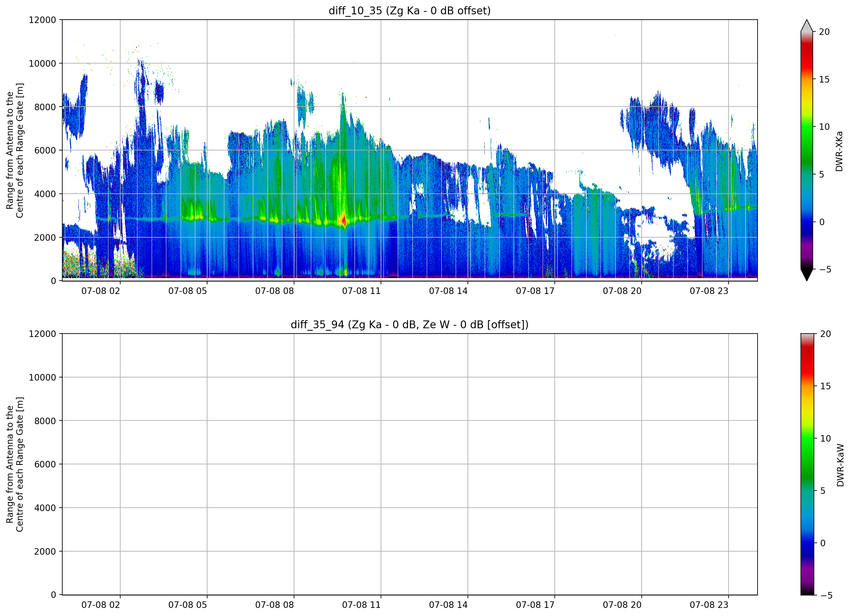Click the DWR-KaW colorbar label
851x616 pixels.
pos(840,465)
